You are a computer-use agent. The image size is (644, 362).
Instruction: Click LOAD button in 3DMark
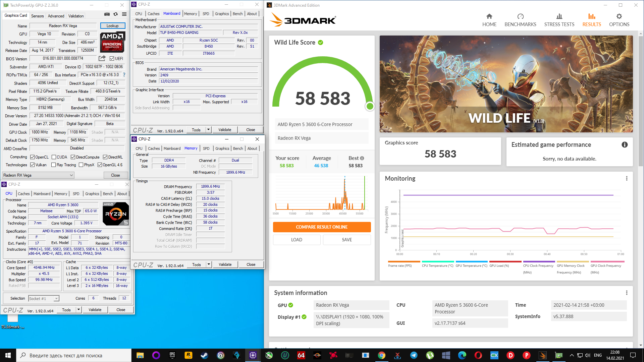tap(297, 240)
